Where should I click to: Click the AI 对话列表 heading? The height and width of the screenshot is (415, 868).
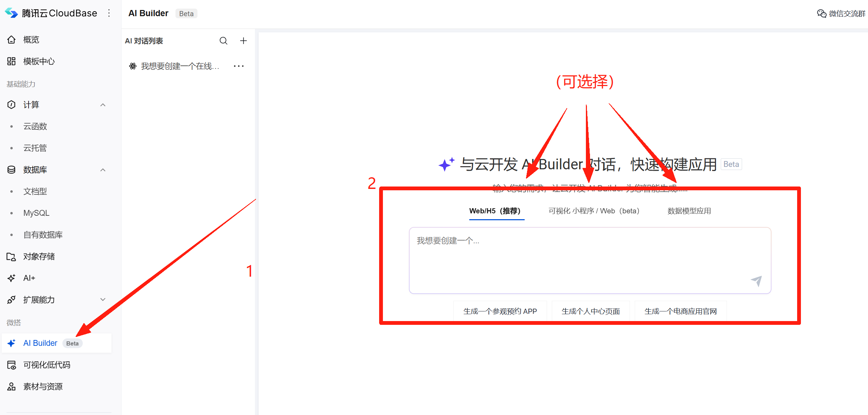(144, 41)
